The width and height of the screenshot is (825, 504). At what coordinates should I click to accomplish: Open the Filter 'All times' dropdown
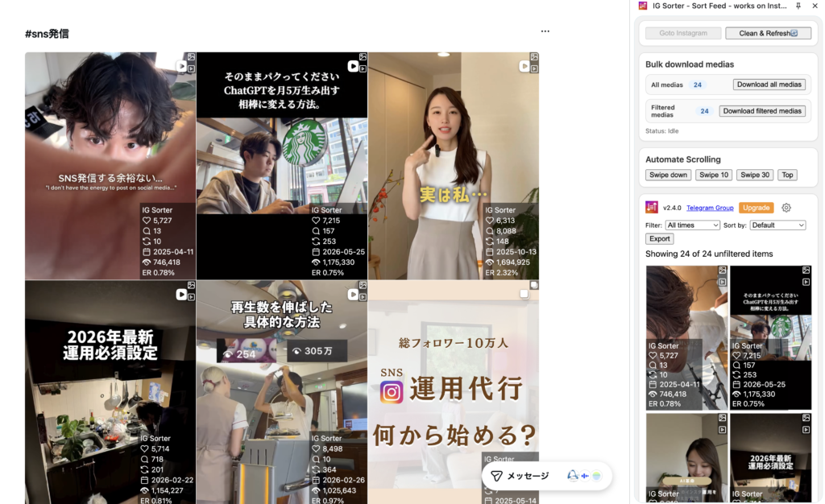(692, 225)
